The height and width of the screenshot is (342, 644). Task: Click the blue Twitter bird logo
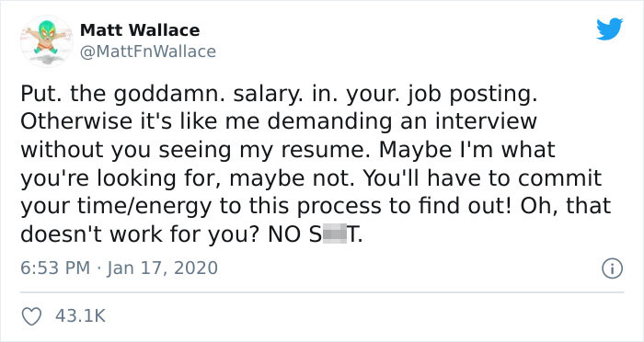click(609, 29)
